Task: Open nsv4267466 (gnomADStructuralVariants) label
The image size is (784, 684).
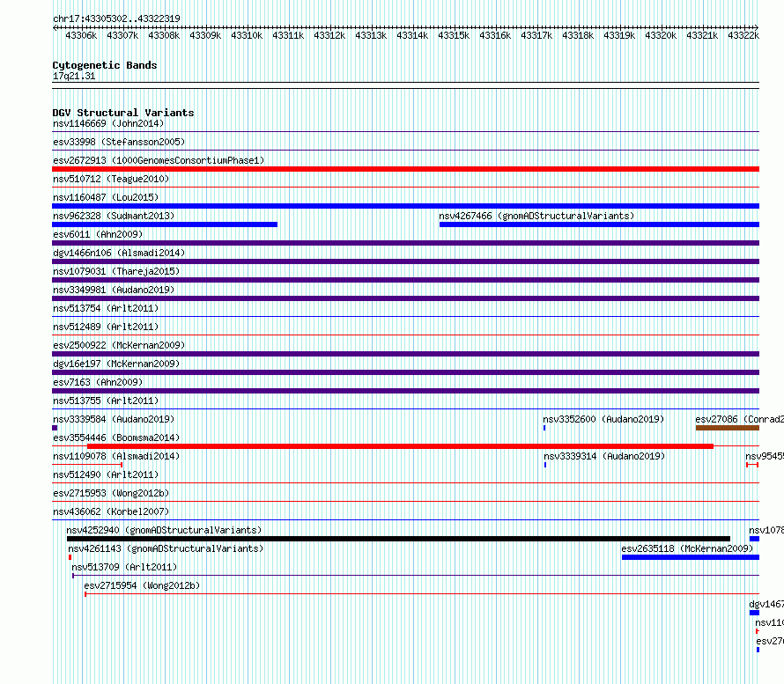Action: (x=536, y=216)
